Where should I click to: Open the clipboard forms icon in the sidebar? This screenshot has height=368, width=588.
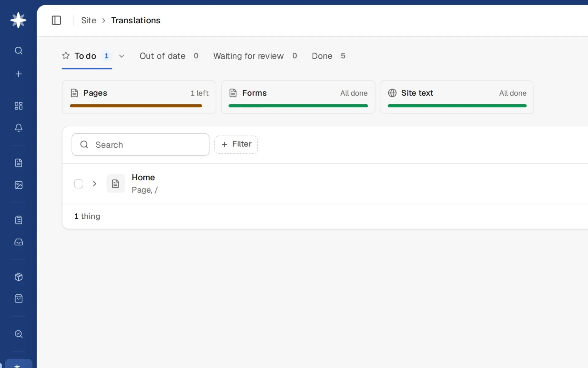click(x=19, y=220)
